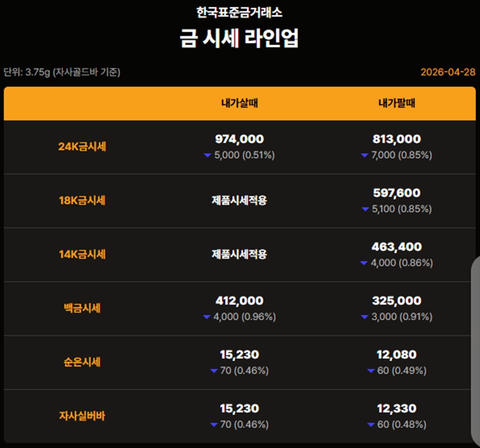Select the 내가팔때 column header
480x448 pixels.
[x=397, y=104]
